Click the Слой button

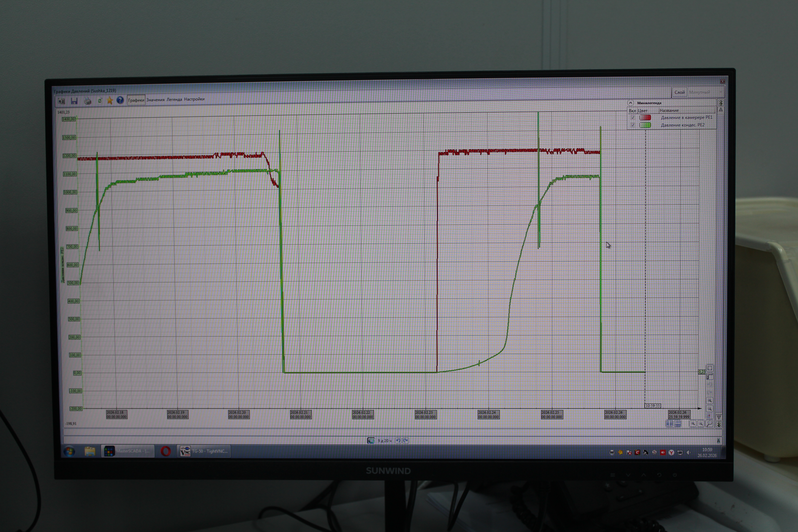tap(679, 92)
